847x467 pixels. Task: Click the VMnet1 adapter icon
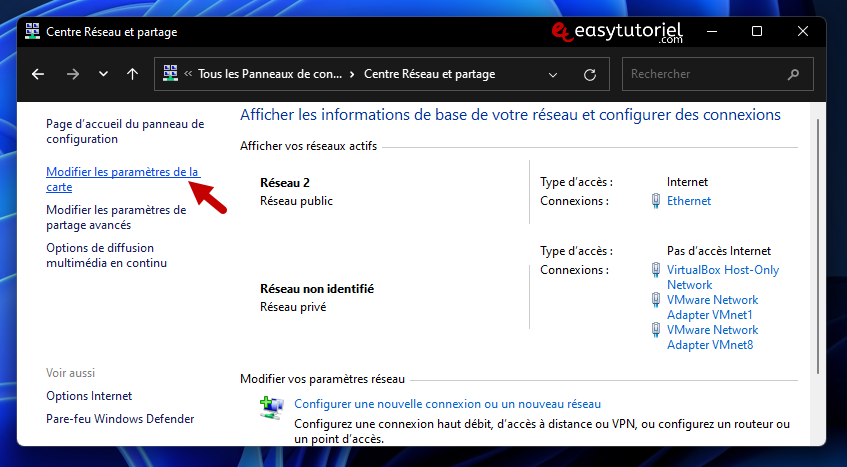click(656, 300)
